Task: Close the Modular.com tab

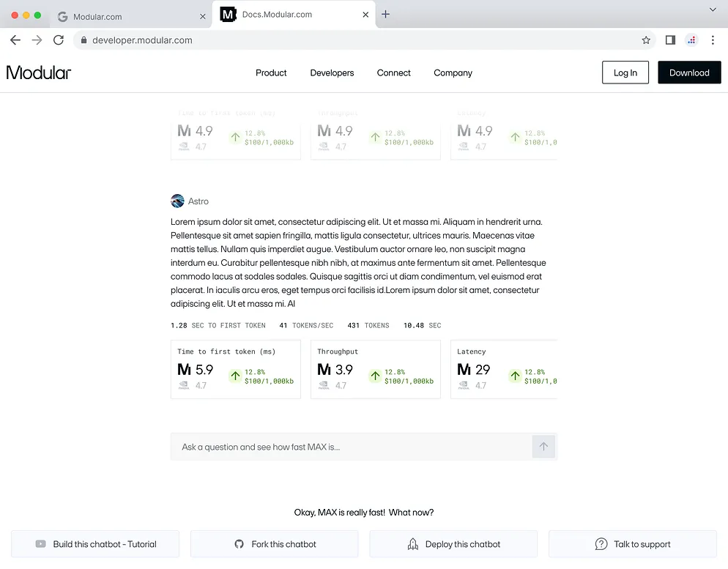Action: tap(202, 17)
